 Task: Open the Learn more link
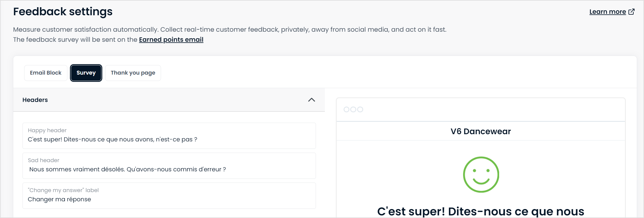point(608,12)
